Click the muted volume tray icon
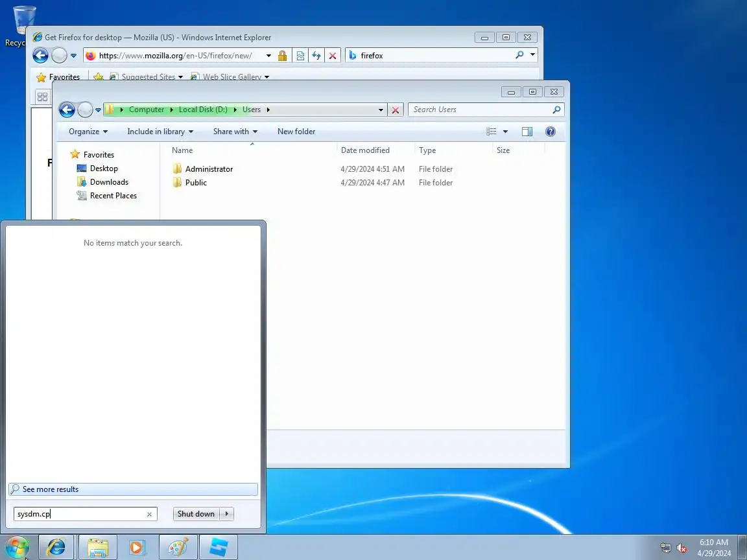 coord(682,548)
